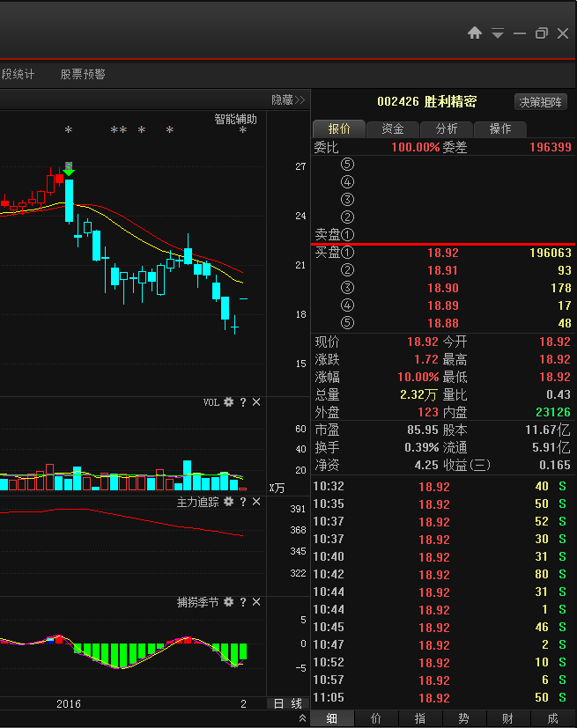Open VOL indicator settings gear
Screen dimensions: 577x728
(229, 402)
